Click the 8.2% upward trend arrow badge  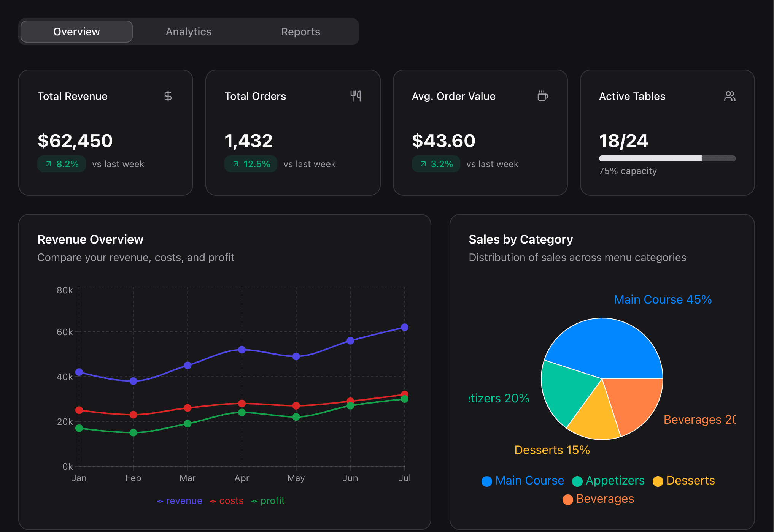62,164
